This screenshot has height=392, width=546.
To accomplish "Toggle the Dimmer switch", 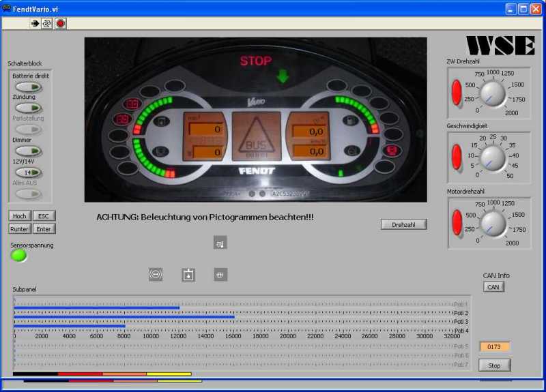I will tap(29, 151).
